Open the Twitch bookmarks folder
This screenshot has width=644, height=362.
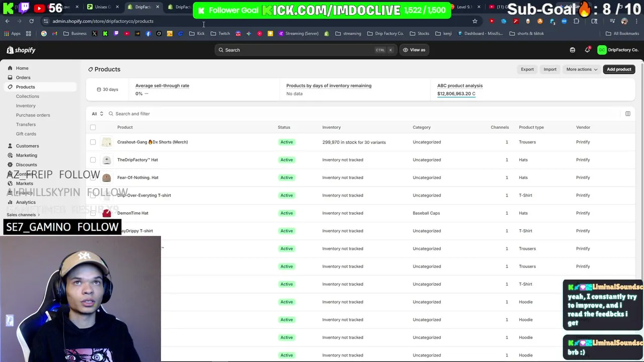(220, 34)
